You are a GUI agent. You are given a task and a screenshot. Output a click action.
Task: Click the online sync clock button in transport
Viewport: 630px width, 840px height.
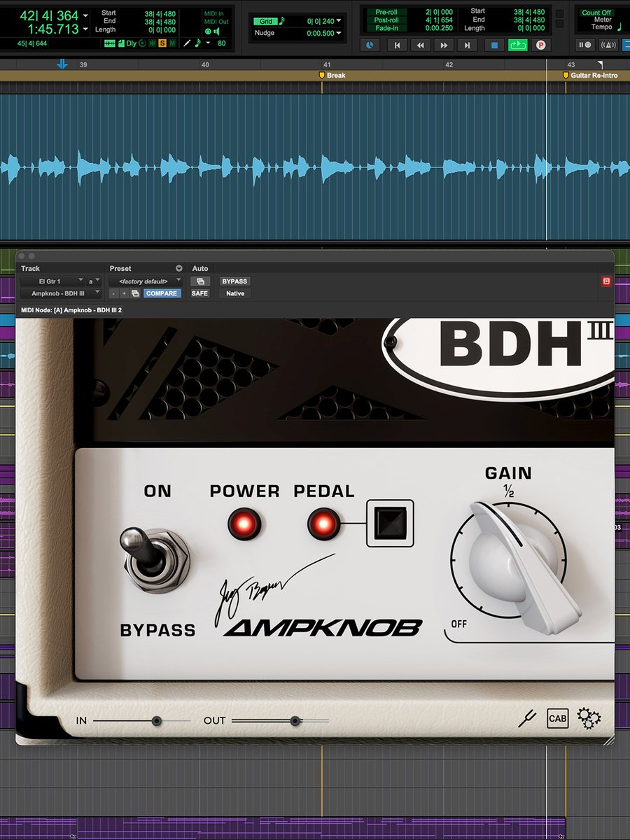click(370, 45)
